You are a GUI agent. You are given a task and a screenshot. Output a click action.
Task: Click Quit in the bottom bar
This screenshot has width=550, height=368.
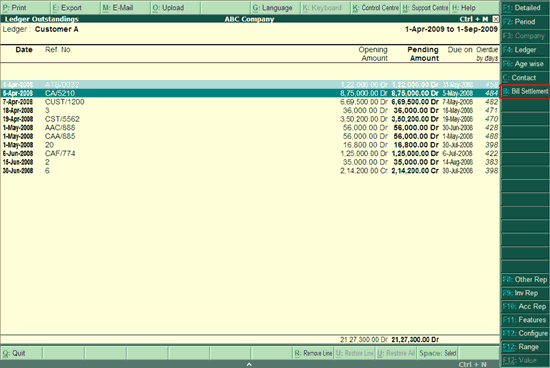[x=21, y=353]
